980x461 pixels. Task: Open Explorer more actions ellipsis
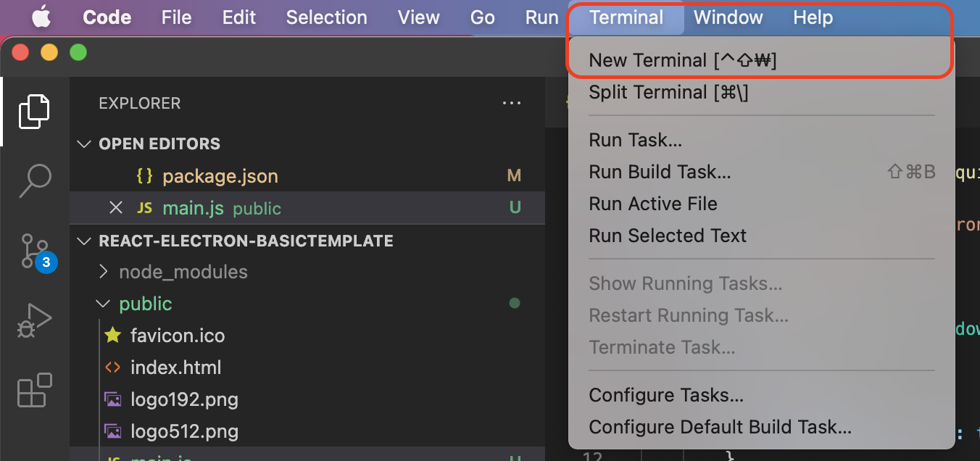coord(512,104)
